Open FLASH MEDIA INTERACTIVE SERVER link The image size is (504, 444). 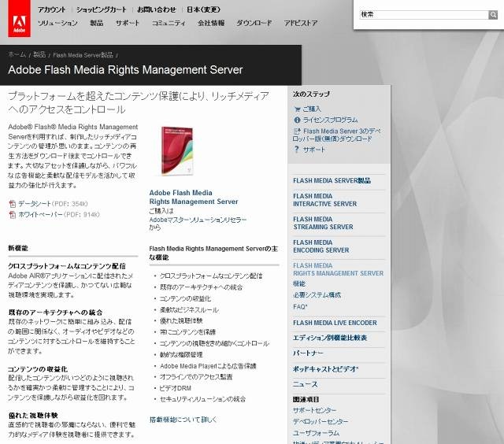(324, 200)
